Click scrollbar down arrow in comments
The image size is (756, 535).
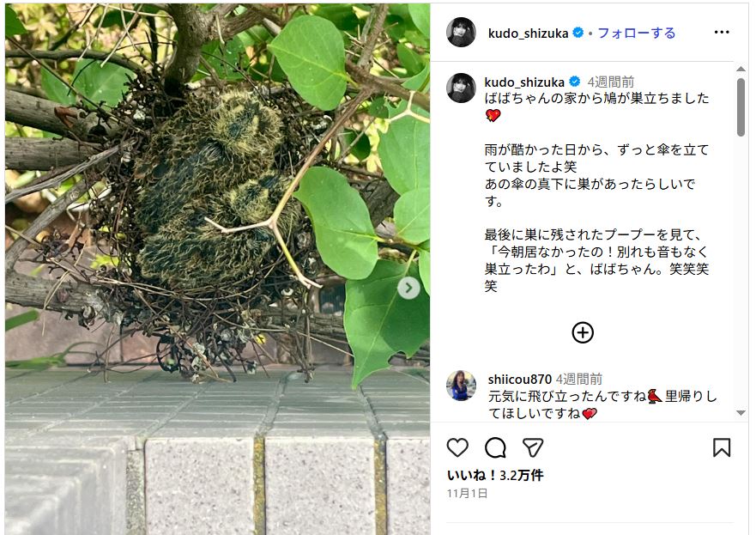coord(741,413)
